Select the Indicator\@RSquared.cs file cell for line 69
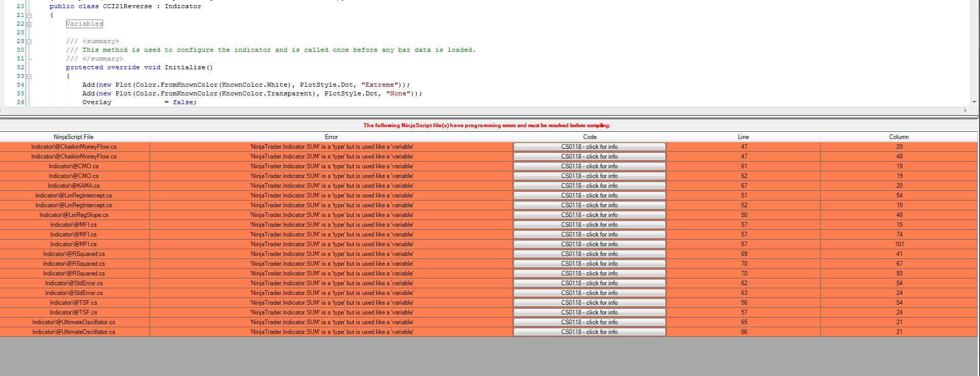The height and width of the screenshot is (376, 980). [74, 254]
